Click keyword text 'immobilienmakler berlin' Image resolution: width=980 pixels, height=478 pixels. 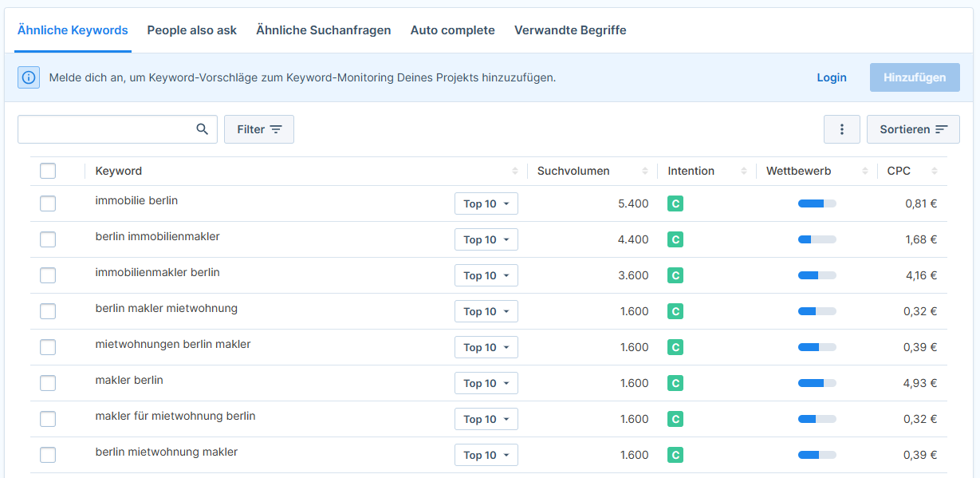coord(157,272)
